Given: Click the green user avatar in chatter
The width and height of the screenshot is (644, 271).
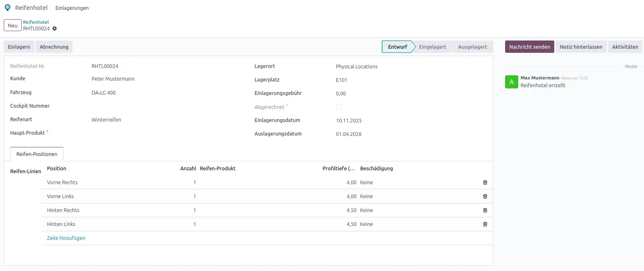Looking at the screenshot, I should coord(511,82).
